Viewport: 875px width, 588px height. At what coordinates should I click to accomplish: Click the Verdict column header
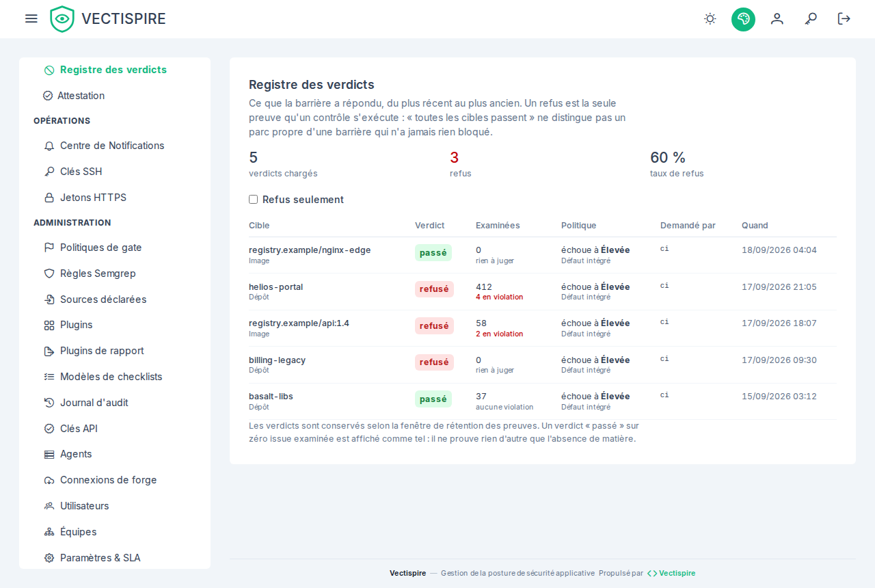tap(429, 226)
